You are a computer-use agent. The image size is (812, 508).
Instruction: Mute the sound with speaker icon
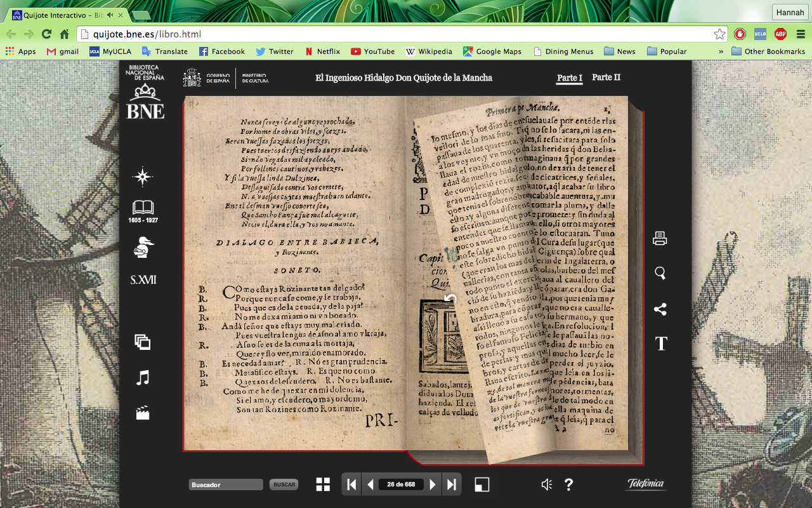tap(546, 485)
